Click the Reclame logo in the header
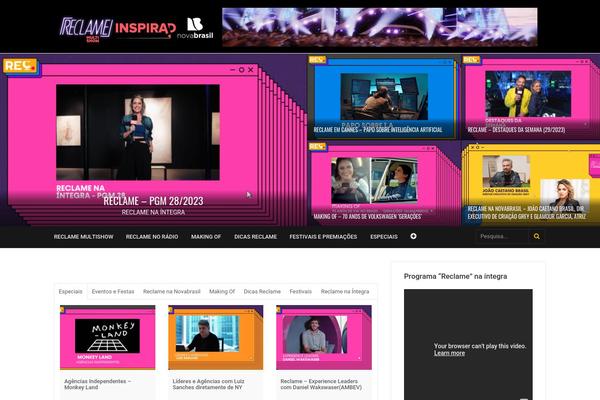600x400 pixels. pos(86,29)
